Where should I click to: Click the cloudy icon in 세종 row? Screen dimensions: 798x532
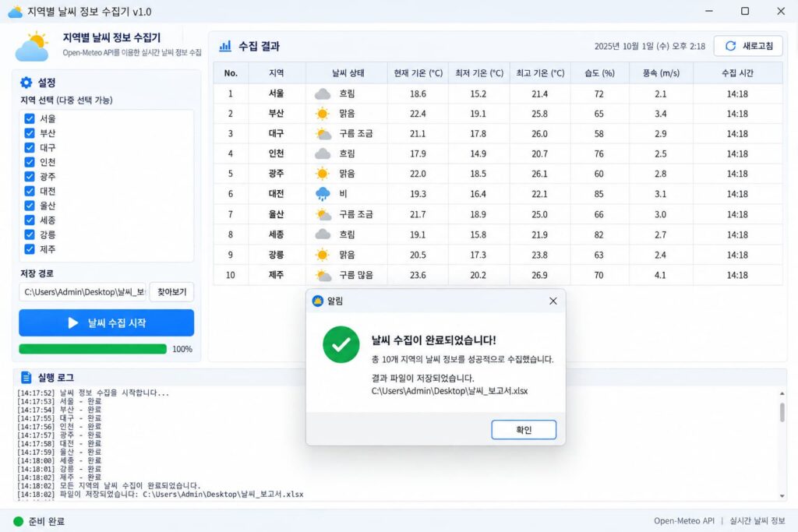click(323, 234)
